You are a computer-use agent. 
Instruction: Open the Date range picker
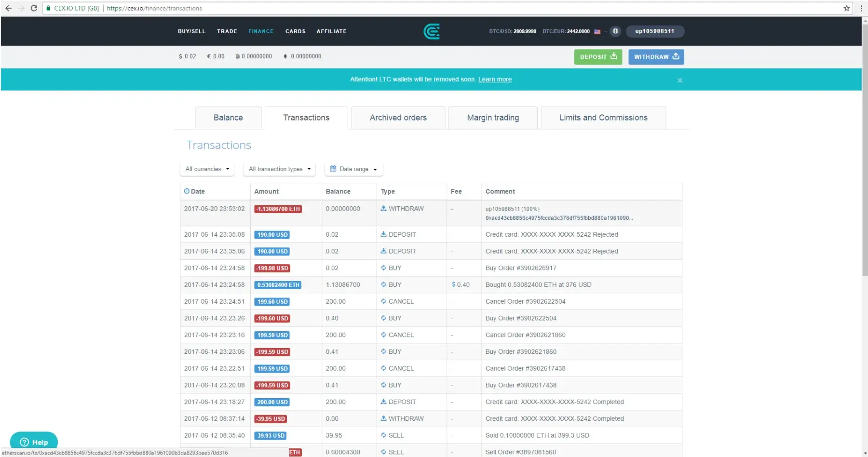pos(353,169)
